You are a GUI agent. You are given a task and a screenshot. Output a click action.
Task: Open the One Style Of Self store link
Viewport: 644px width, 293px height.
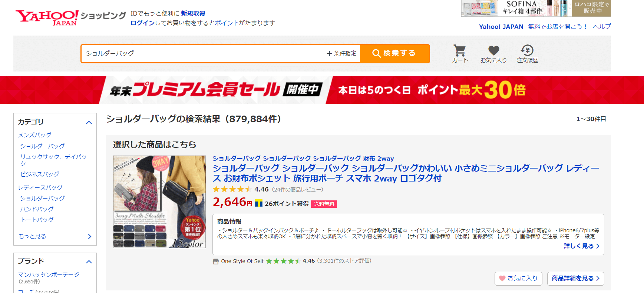click(x=242, y=261)
